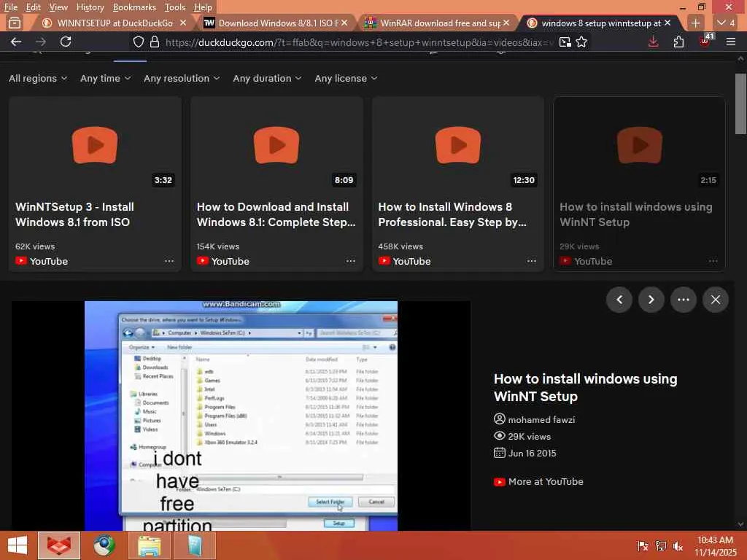Open detail pane more options button
The width and height of the screenshot is (747, 560).
coord(683,300)
